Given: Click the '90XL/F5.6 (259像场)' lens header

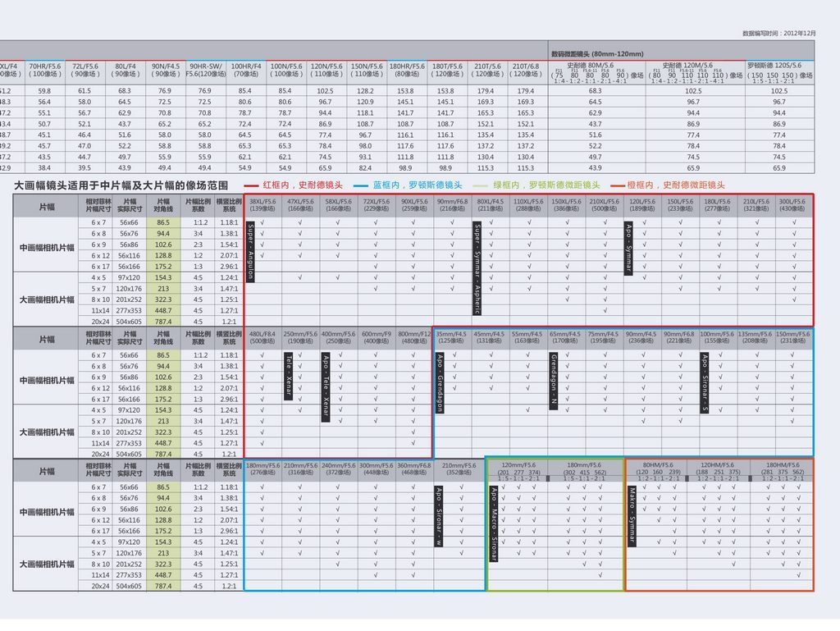Looking at the screenshot, I should click(x=413, y=204).
